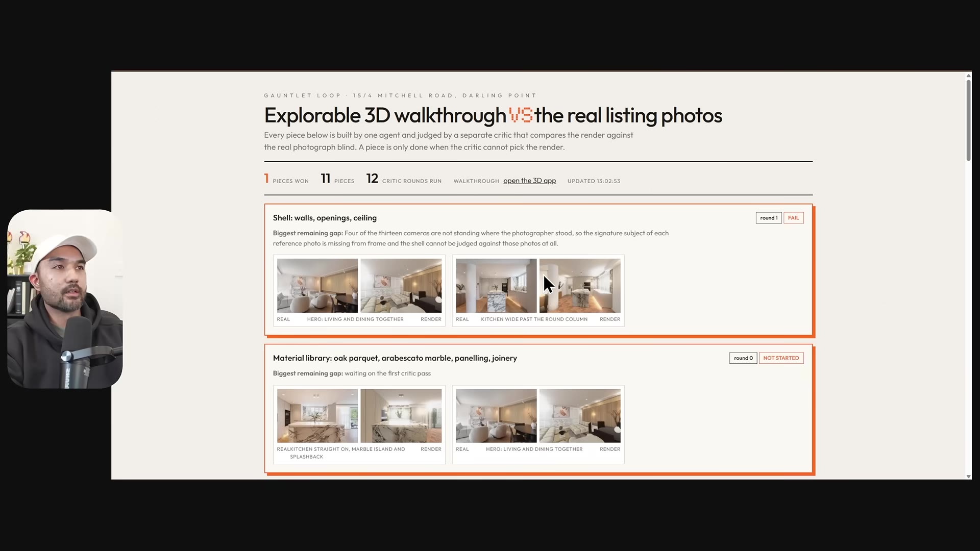Viewport: 980px width, 551px height.
Task: Click the 'GAUNTLET LOOP' address breadcrumb text
Action: [x=400, y=95]
